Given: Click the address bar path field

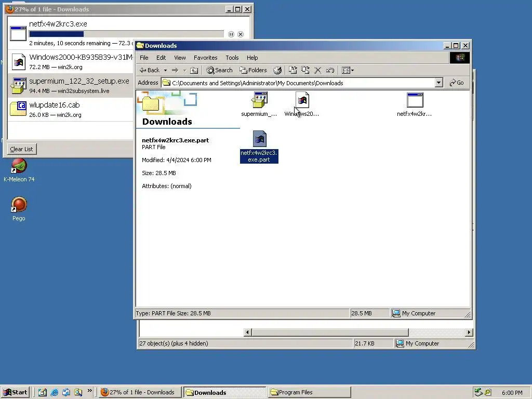Looking at the screenshot, I should coord(298,83).
